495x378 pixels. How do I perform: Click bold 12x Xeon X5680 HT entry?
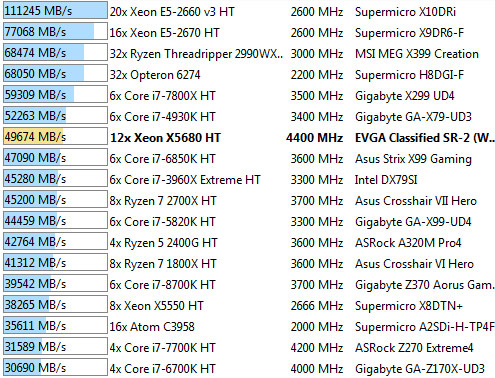[165, 138]
